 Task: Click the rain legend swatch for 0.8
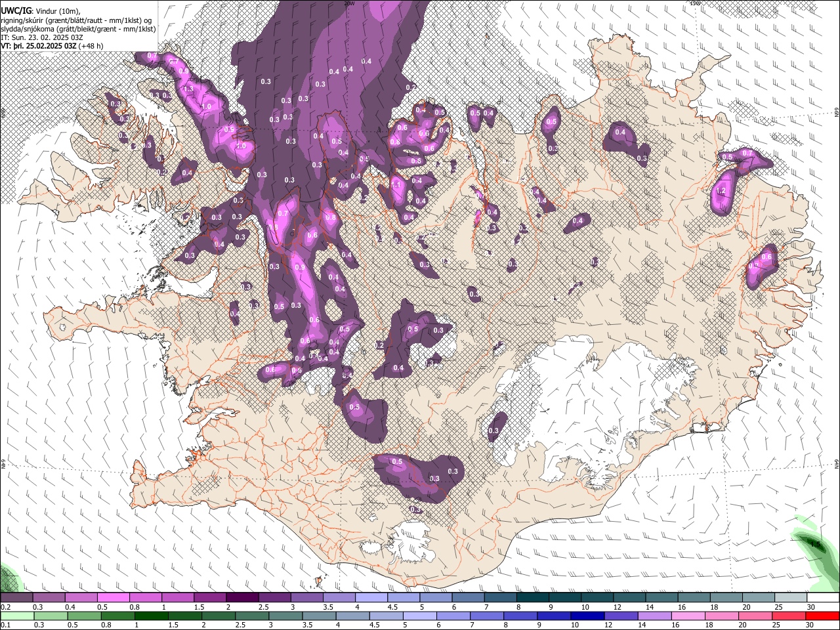point(117,616)
